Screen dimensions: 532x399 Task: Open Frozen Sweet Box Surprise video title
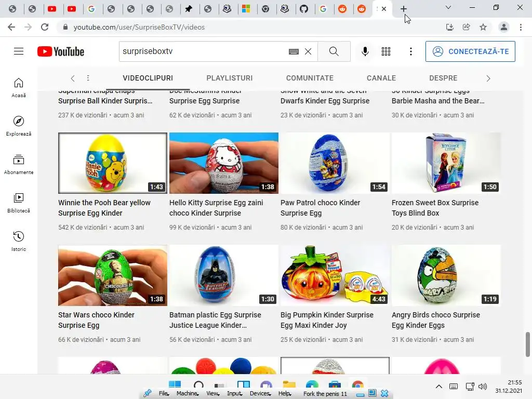coord(435,208)
